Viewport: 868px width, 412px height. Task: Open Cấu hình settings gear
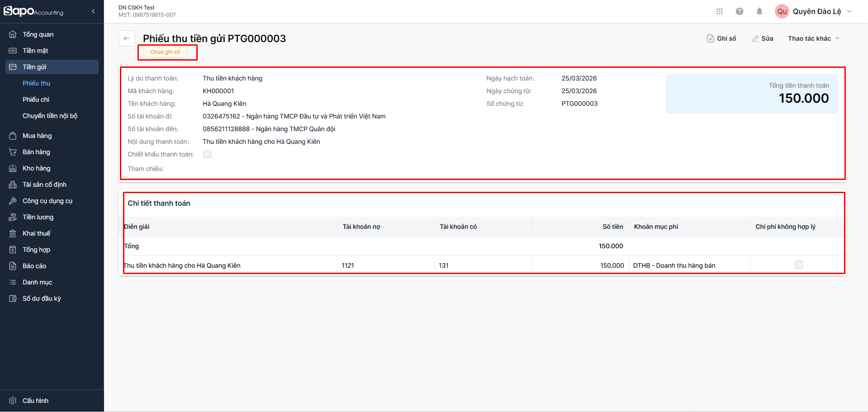pyautogui.click(x=13, y=401)
